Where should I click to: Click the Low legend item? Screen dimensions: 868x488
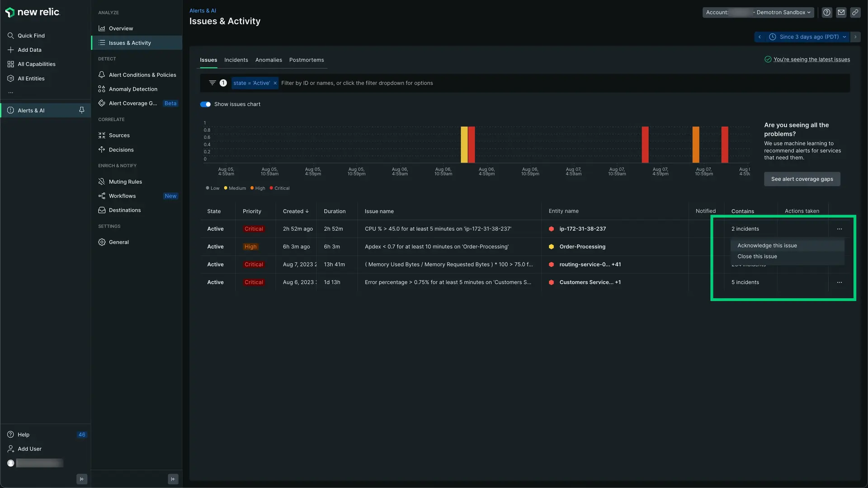[212, 188]
